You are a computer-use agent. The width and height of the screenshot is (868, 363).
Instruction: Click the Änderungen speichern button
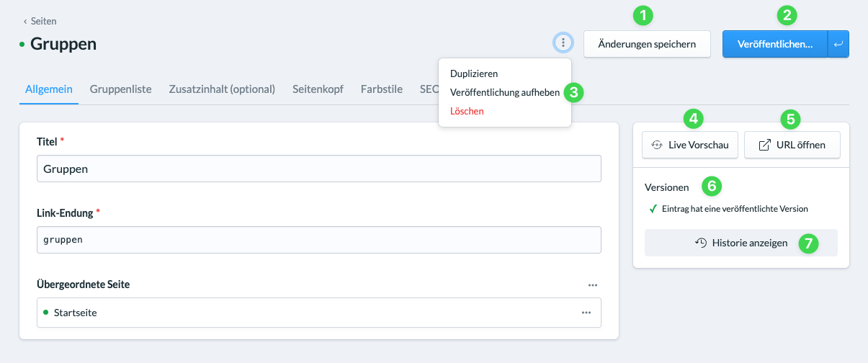pos(647,44)
